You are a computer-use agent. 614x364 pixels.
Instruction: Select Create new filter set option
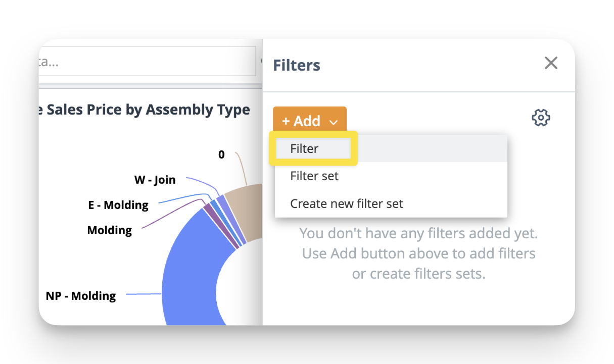coord(347,204)
